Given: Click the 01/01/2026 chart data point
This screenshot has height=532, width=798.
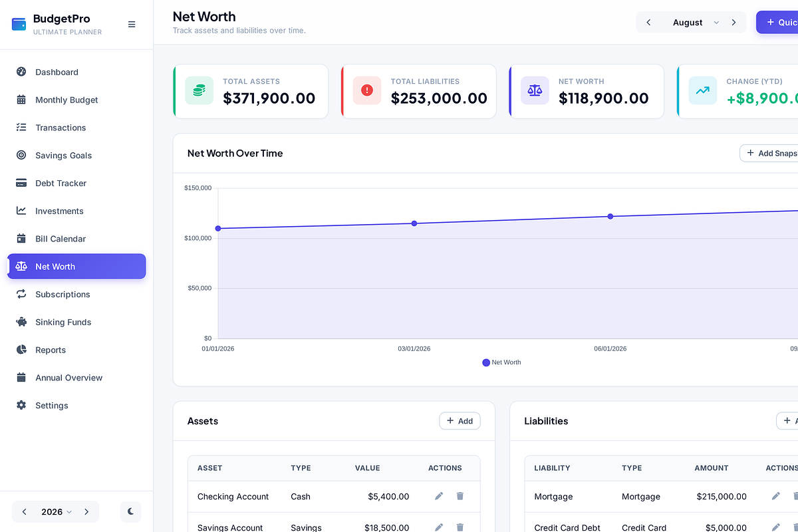Looking at the screenshot, I should (x=218, y=229).
